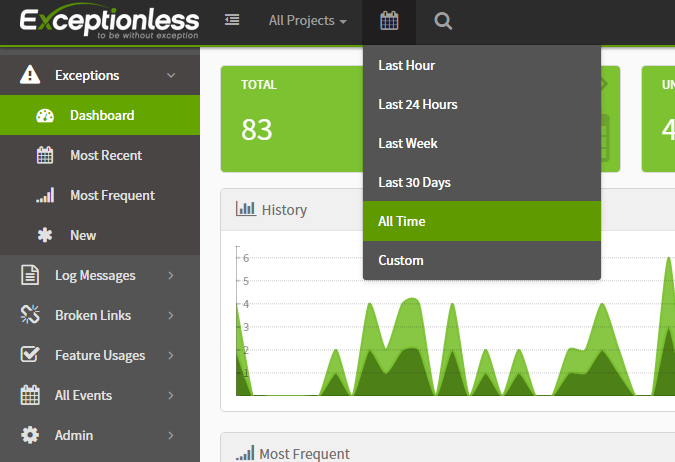The width and height of the screenshot is (675, 462).
Task: Open the Dashboard sidebar link
Action: pos(101,115)
